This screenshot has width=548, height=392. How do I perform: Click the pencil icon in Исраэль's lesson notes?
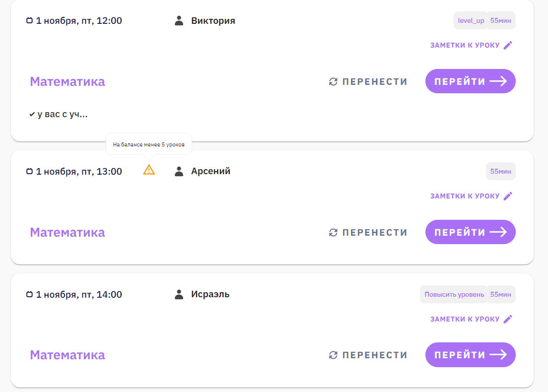507,319
